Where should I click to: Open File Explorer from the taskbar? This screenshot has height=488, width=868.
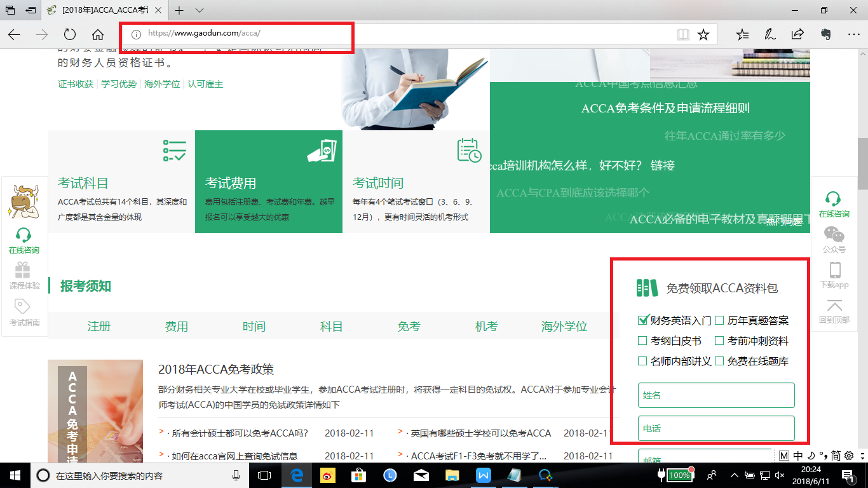[x=452, y=475]
